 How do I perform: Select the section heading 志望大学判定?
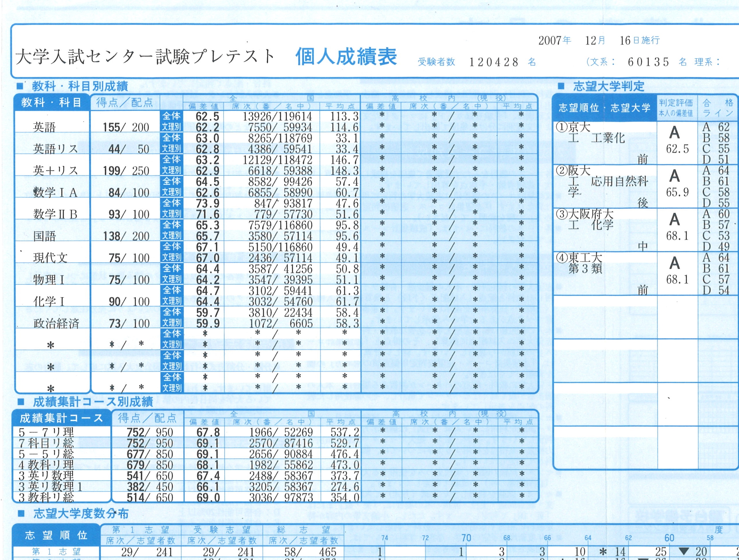609,87
